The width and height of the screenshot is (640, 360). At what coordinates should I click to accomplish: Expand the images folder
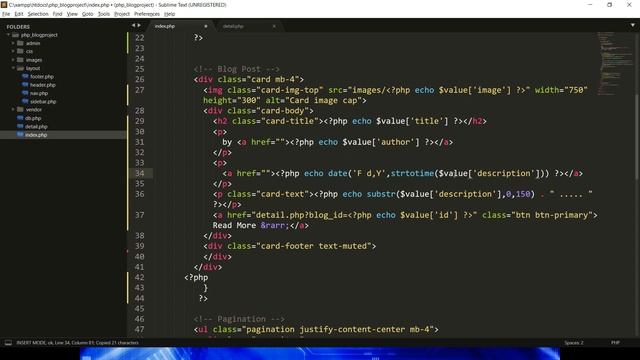[13, 60]
